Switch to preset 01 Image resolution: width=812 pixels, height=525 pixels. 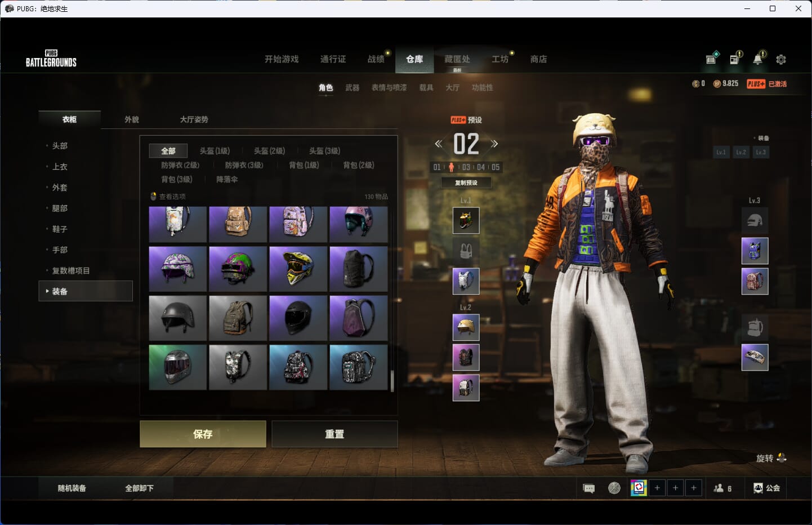pyautogui.click(x=437, y=167)
